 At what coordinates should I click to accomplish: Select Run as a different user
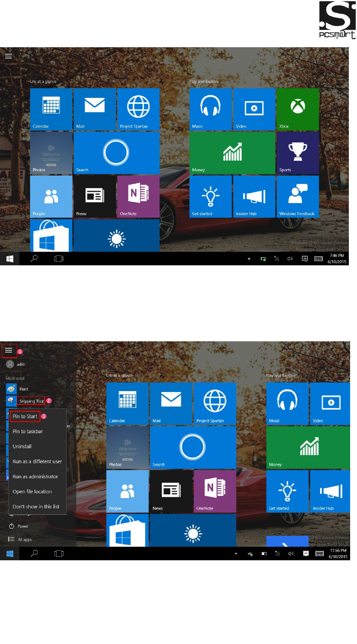click(x=37, y=462)
